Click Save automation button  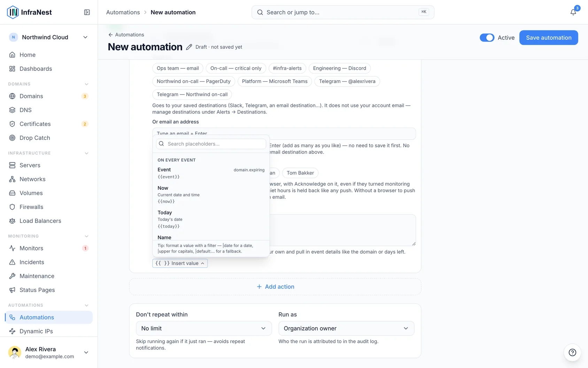(549, 38)
